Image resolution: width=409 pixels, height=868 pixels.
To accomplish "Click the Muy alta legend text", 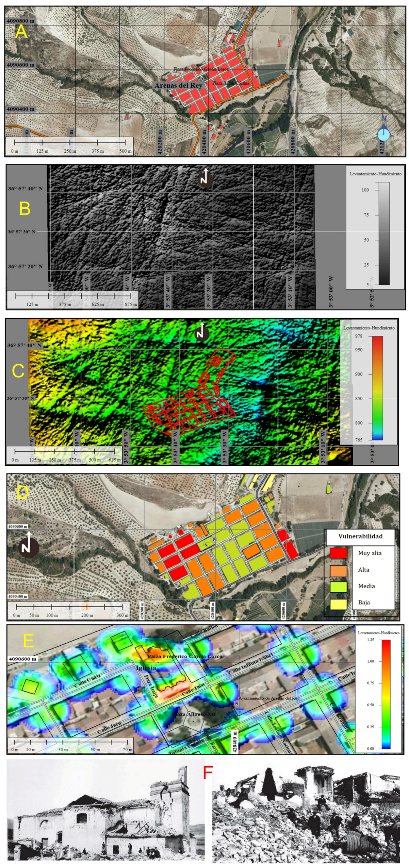I will coord(369,553).
